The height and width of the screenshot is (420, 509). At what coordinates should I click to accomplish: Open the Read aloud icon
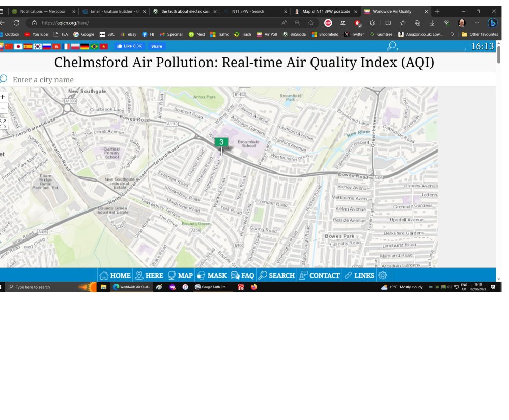coord(284,23)
